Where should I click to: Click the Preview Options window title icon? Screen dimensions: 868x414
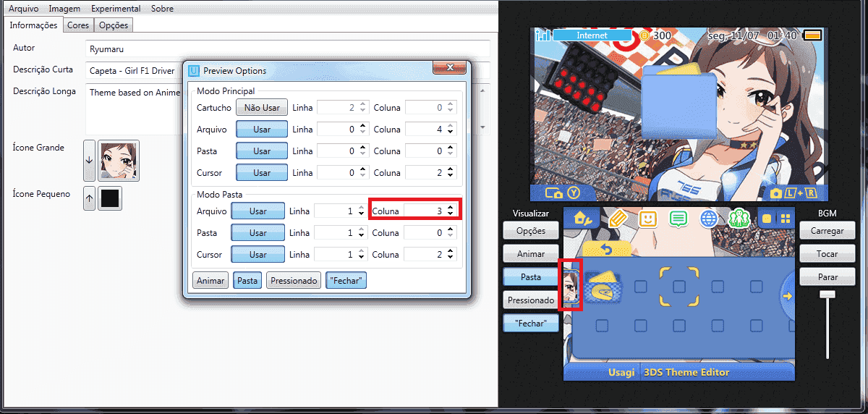pos(194,71)
